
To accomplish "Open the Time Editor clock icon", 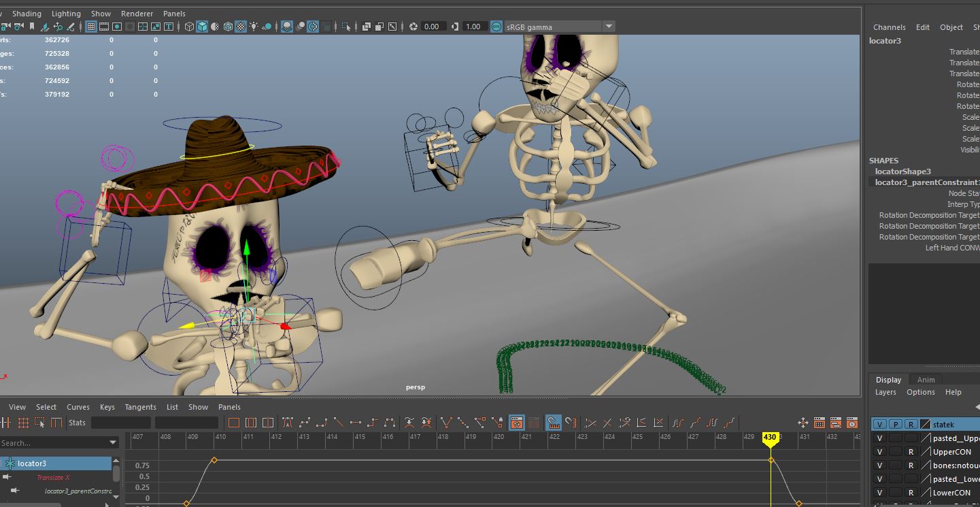I will click(x=853, y=423).
